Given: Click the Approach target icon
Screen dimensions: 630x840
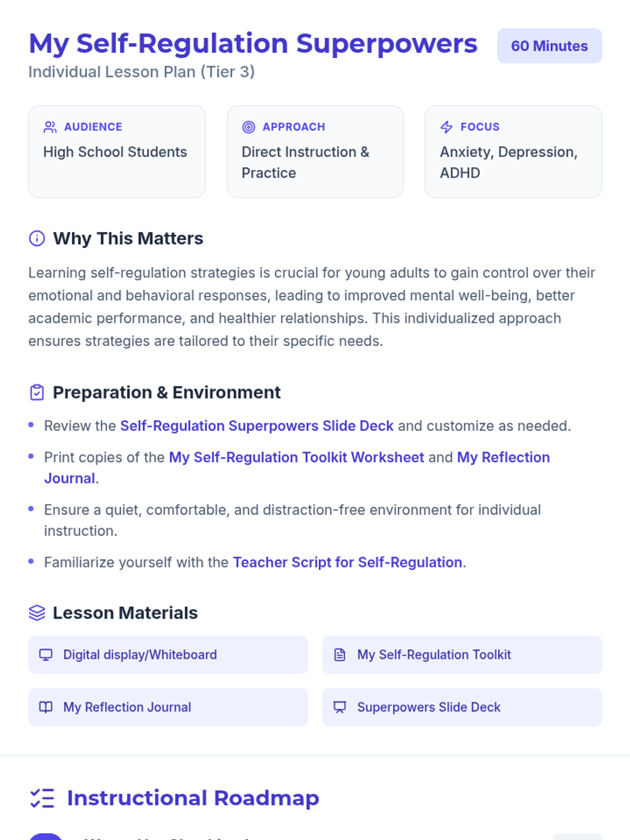Looking at the screenshot, I should click(249, 127).
